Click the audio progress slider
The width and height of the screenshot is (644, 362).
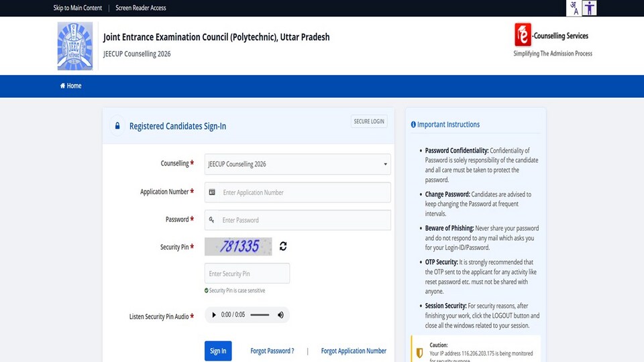tap(260, 315)
